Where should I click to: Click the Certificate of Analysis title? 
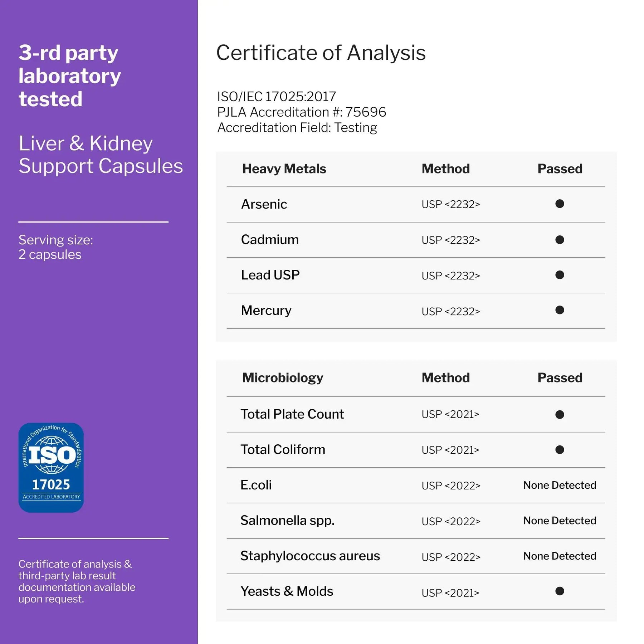point(321,53)
